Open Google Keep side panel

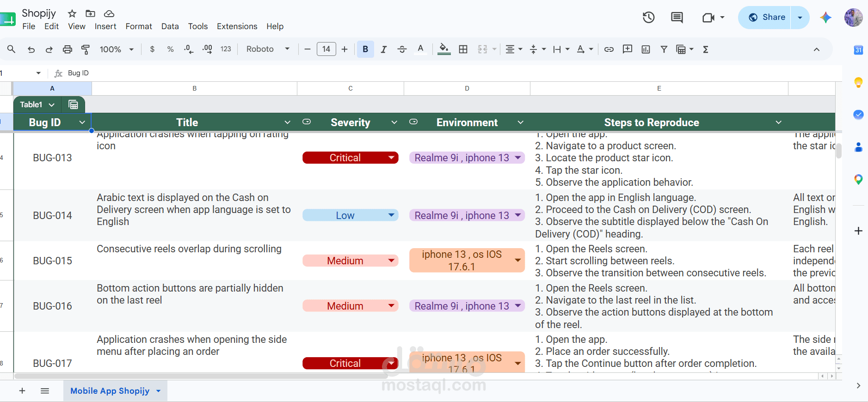[x=858, y=82]
